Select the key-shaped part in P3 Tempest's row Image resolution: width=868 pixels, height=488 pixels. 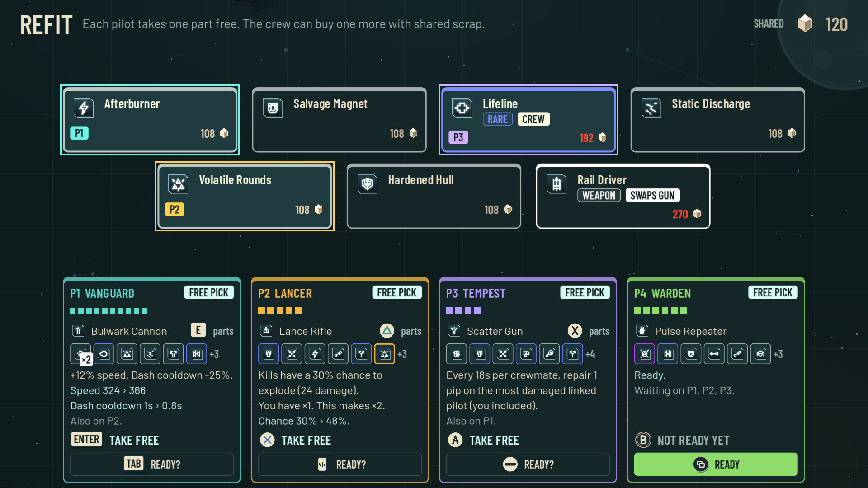click(x=550, y=354)
